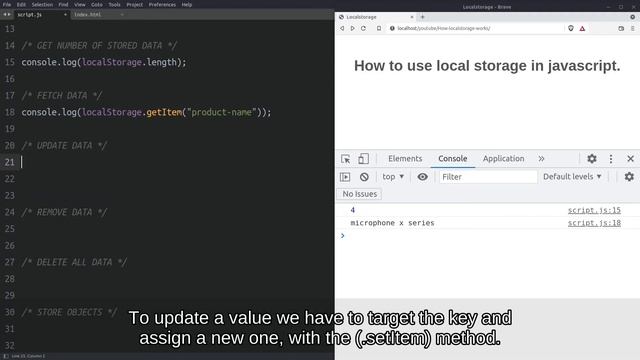Switch to the Console DevTools tab
The width and height of the screenshot is (640, 360).
click(x=453, y=158)
